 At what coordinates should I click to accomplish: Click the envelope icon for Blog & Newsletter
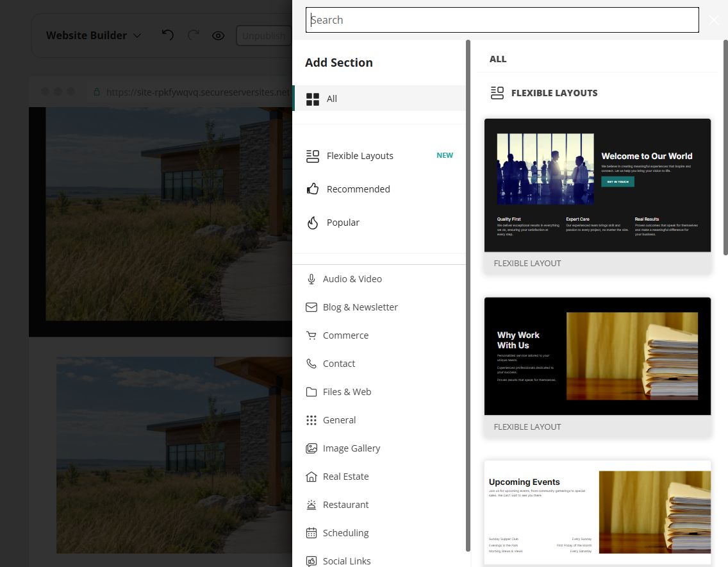311,307
